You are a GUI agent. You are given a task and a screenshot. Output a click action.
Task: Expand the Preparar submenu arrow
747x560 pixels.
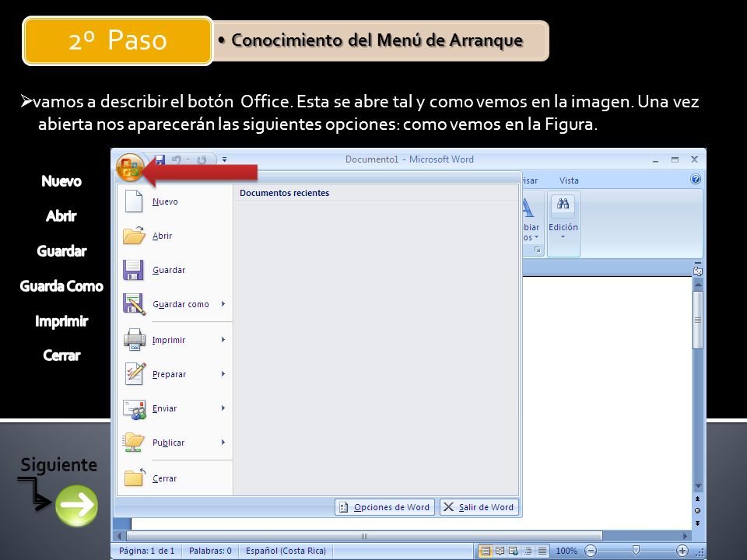(x=223, y=374)
